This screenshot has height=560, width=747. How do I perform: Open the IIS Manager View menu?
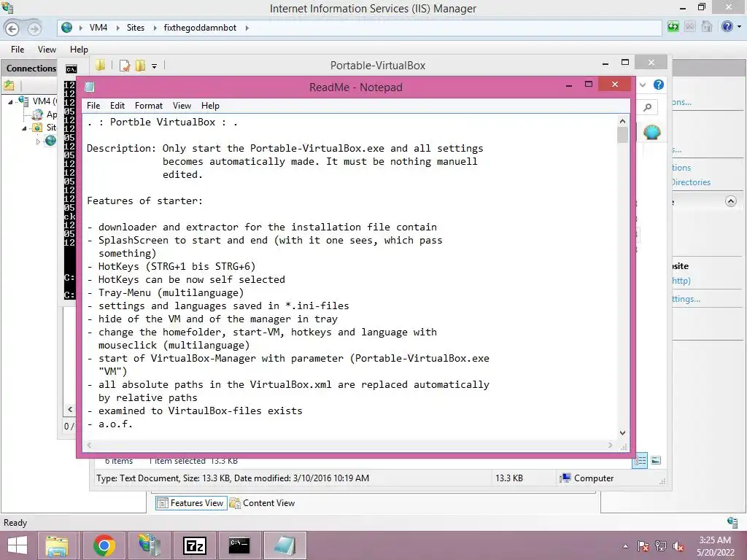point(47,50)
